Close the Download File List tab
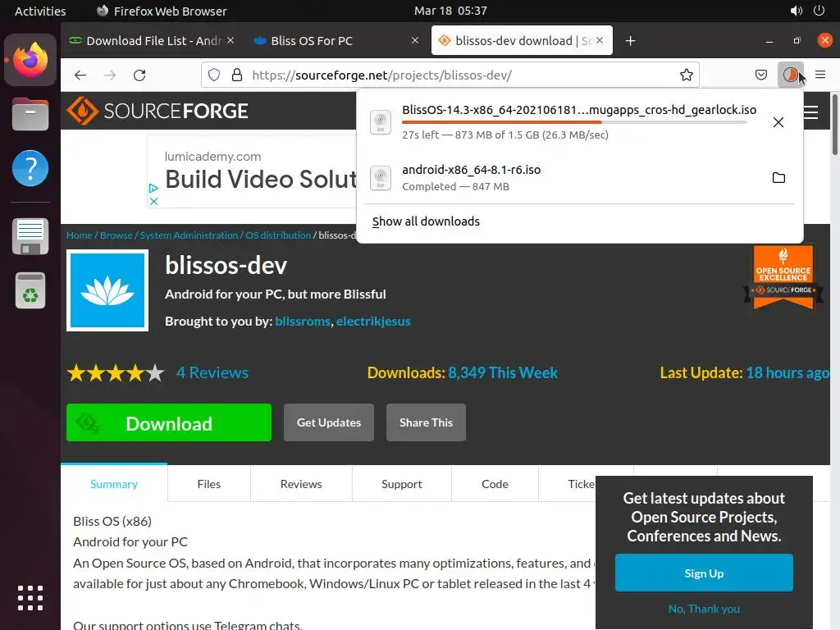Screen dimensions: 840x630 point(231,40)
